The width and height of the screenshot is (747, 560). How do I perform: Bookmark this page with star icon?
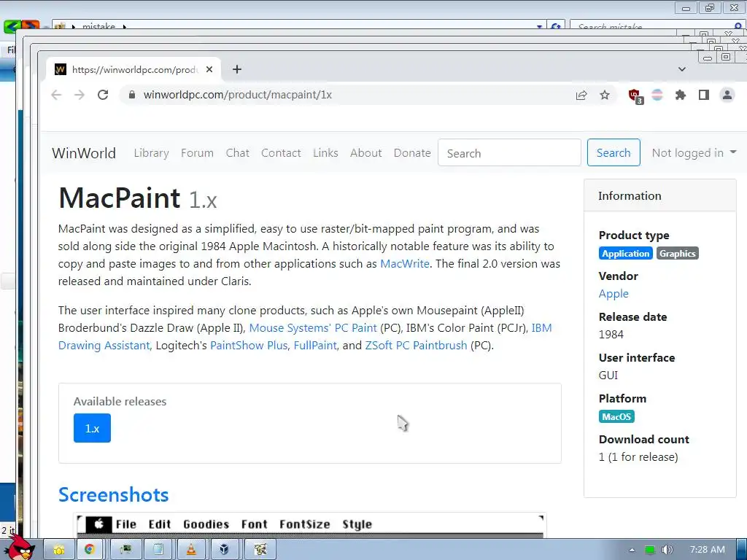(605, 96)
